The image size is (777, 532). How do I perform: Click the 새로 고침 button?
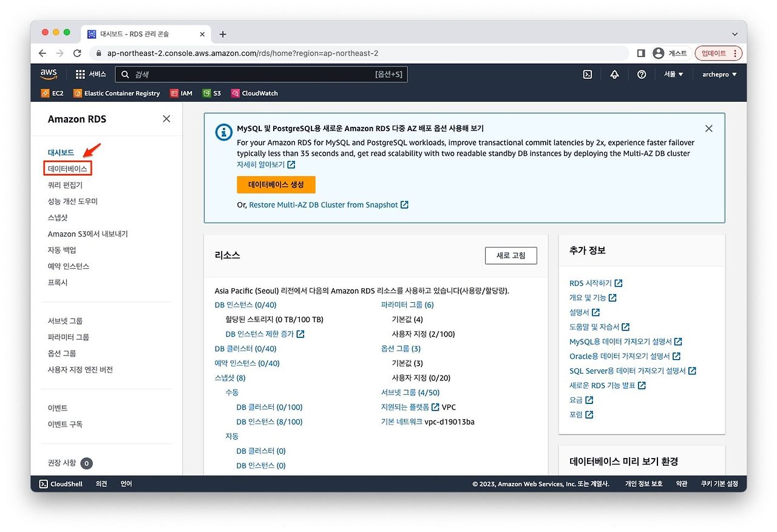point(511,255)
